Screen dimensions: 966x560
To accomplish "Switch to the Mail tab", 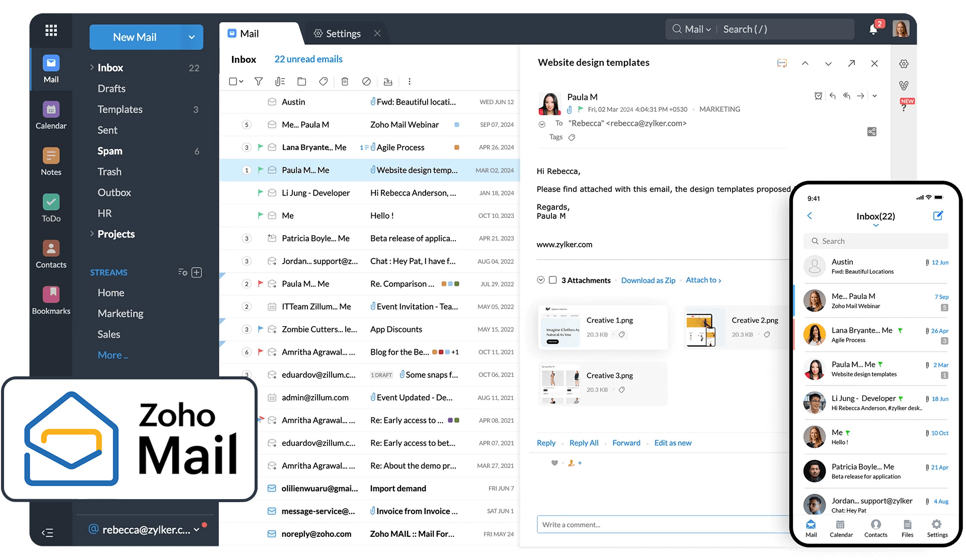I will click(244, 33).
